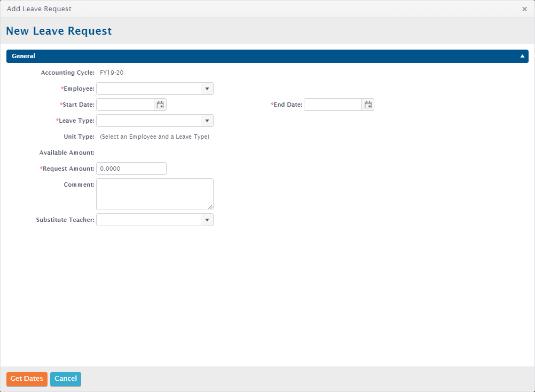Grab the Comment box resize handle
This screenshot has height=392, width=535.
tap(210, 207)
